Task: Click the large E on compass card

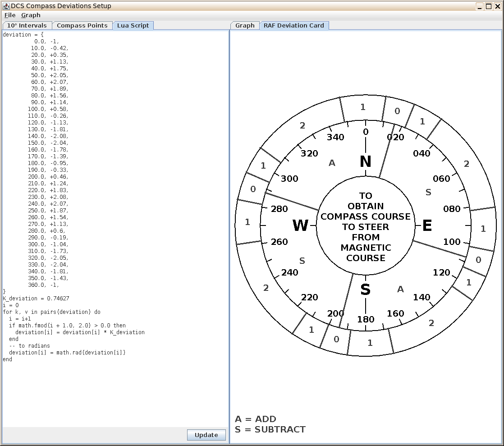Action: tap(427, 225)
